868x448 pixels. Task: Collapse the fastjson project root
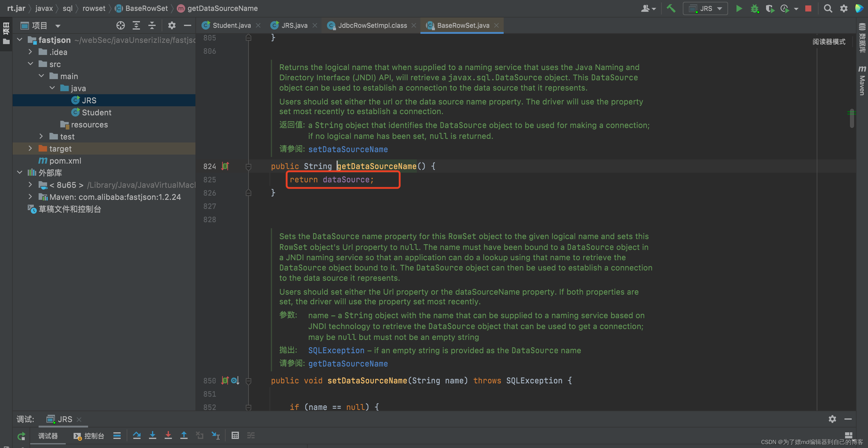[20, 40]
